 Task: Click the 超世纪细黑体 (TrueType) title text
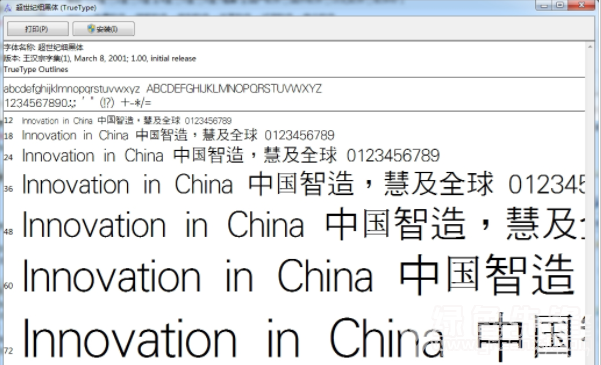coord(56,7)
